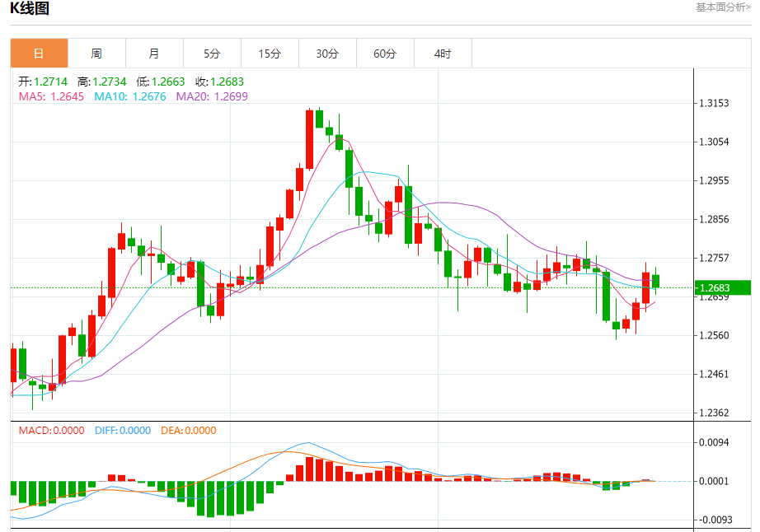Image resolution: width=760 pixels, height=532 pixels.
Task: Open the 4时 interval tab
Action: coord(443,54)
